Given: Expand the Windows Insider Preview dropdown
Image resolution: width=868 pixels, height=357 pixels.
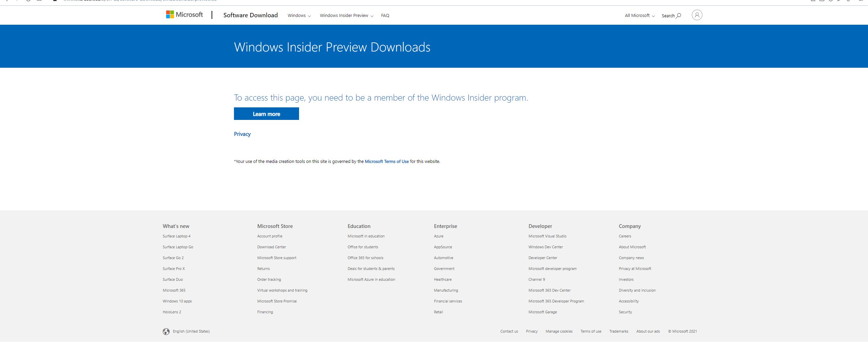Looking at the screenshot, I should tap(347, 16).
